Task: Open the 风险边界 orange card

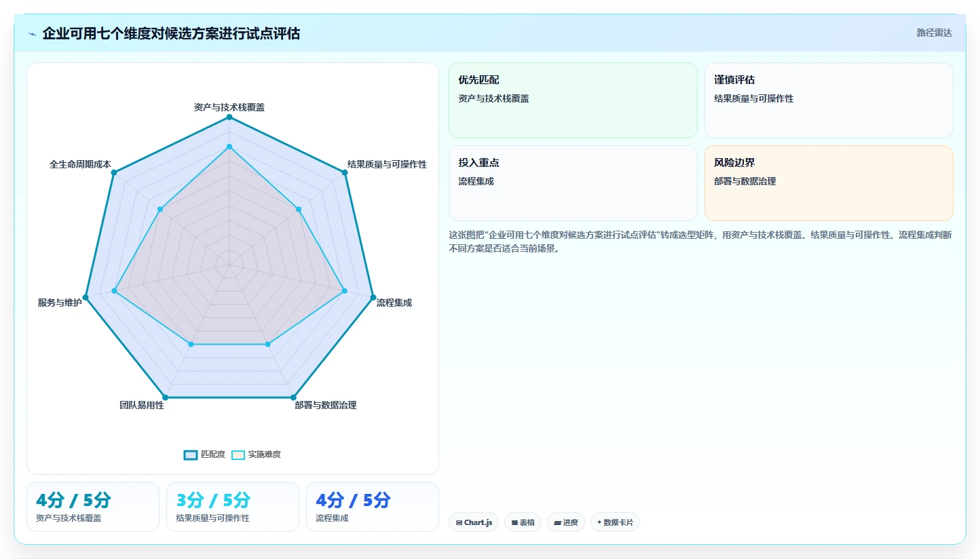Action: [x=829, y=183]
